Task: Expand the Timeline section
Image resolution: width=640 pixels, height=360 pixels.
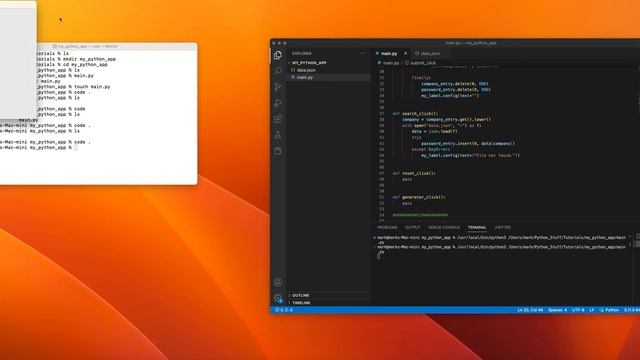Action: coord(301,303)
